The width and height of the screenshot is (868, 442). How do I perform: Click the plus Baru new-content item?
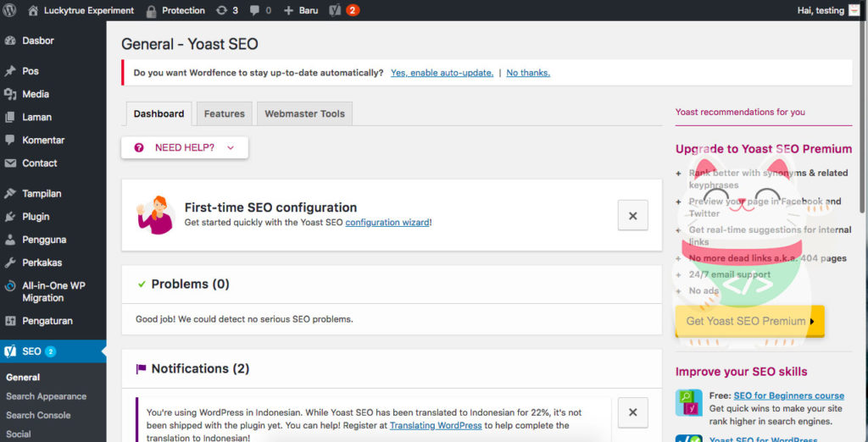[301, 10]
